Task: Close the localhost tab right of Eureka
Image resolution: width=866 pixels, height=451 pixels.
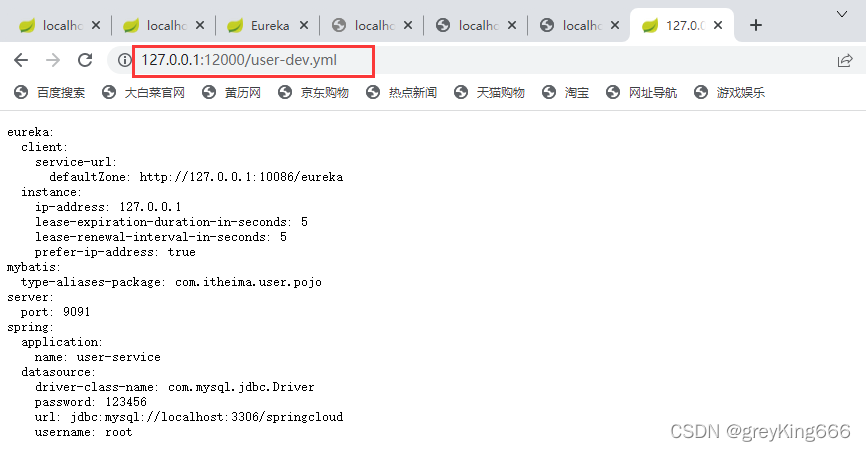Action: (408, 25)
